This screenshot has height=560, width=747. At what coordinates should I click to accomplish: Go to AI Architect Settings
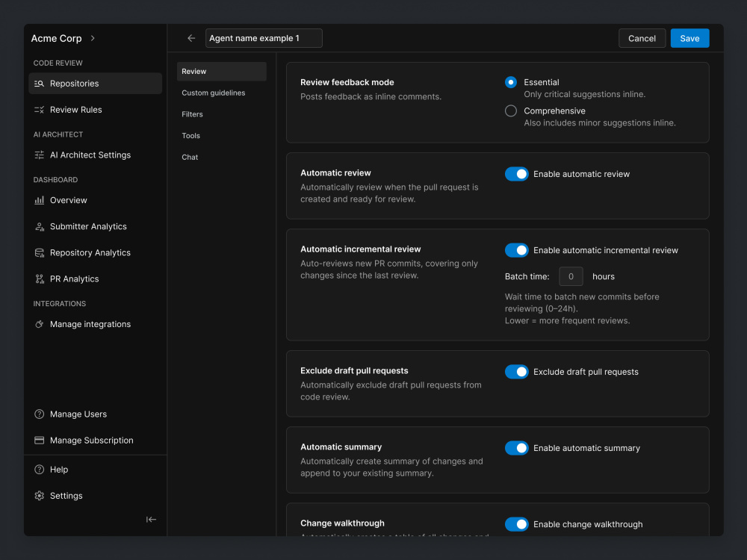coord(96,155)
